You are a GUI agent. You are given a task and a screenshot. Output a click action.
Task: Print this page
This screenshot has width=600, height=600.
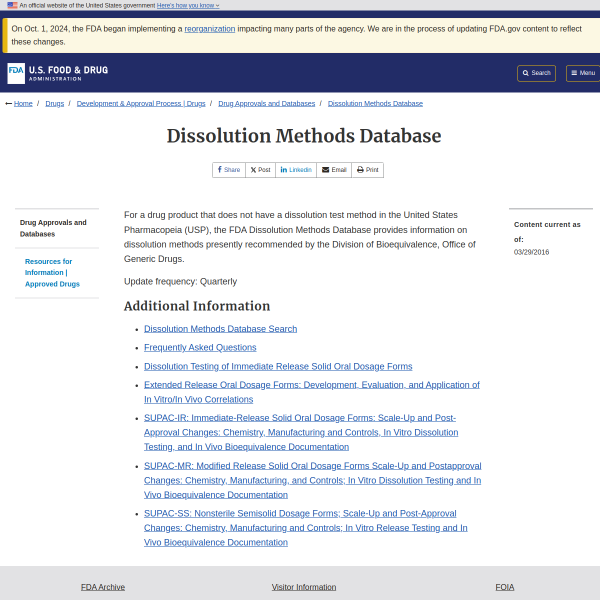click(368, 170)
